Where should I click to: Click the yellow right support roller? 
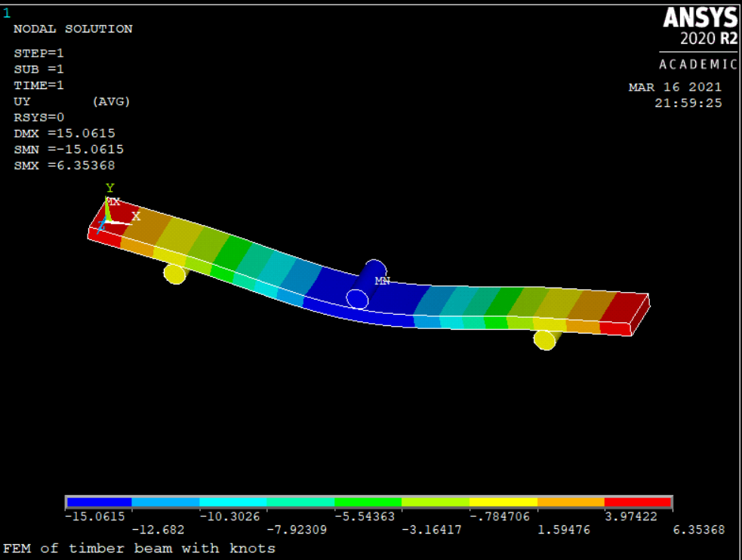pyautogui.click(x=546, y=340)
